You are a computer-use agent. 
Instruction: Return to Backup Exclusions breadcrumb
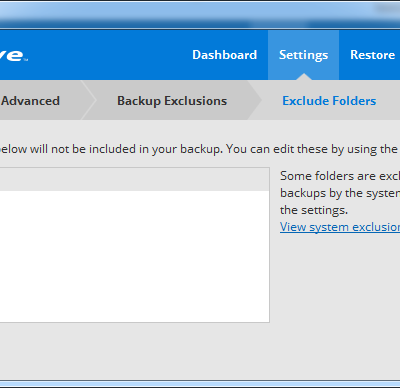(x=172, y=101)
